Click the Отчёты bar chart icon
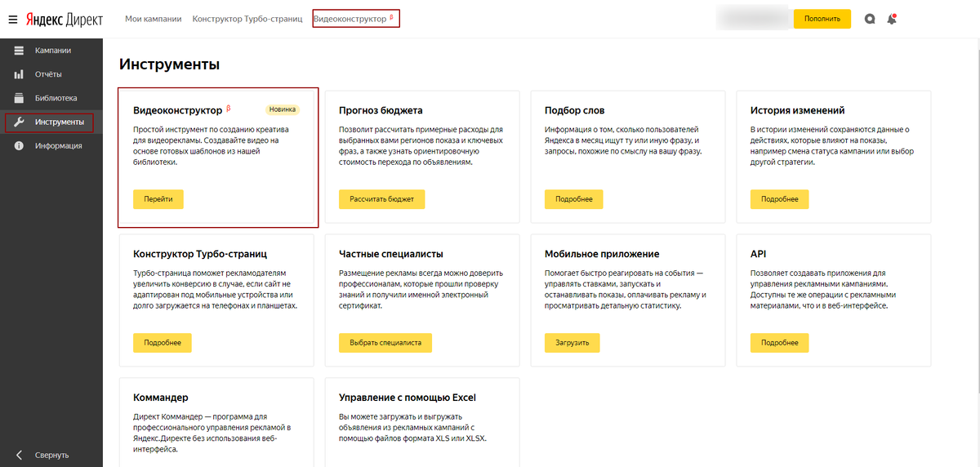Image resolution: width=980 pixels, height=467 pixels. point(19,74)
